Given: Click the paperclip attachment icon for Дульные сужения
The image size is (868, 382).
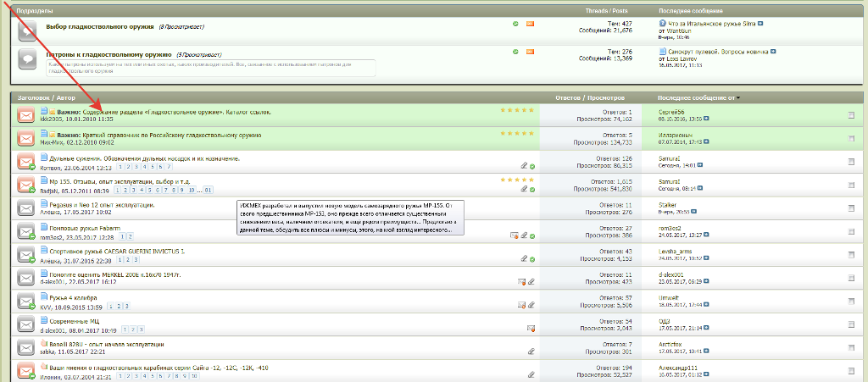Looking at the screenshot, I should coord(524,166).
